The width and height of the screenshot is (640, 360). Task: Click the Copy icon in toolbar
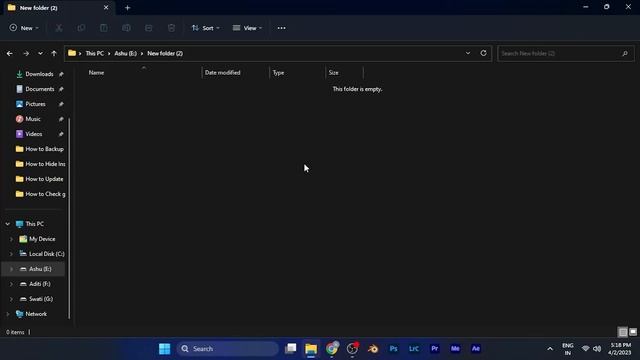pyautogui.click(x=81, y=28)
